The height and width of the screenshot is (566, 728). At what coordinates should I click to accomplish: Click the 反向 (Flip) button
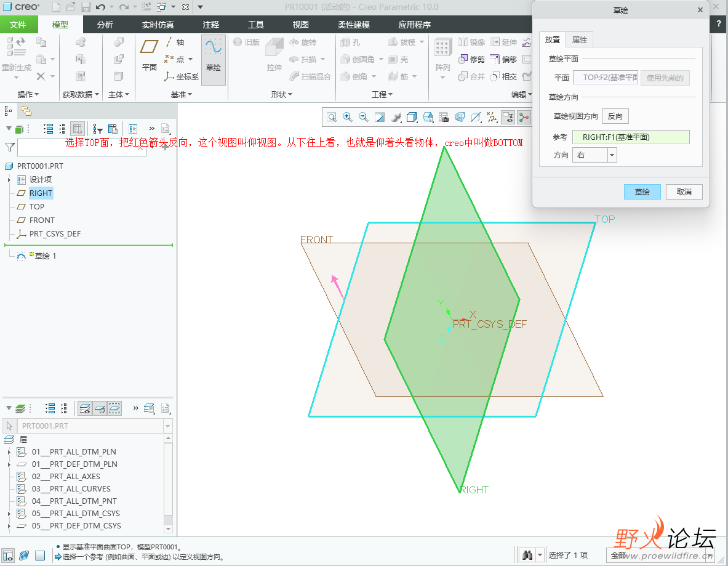(x=615, y=116)
